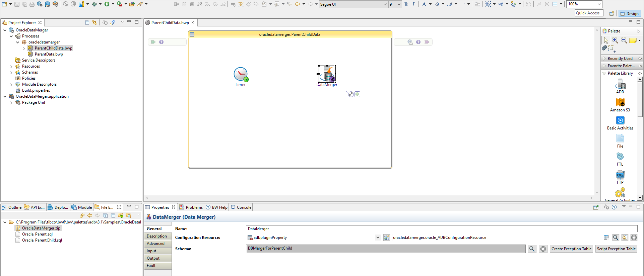Click the Refresh icon in File Explorer toolbar
The width and height of the screenshot is (644, 276).
pos(82,215)
